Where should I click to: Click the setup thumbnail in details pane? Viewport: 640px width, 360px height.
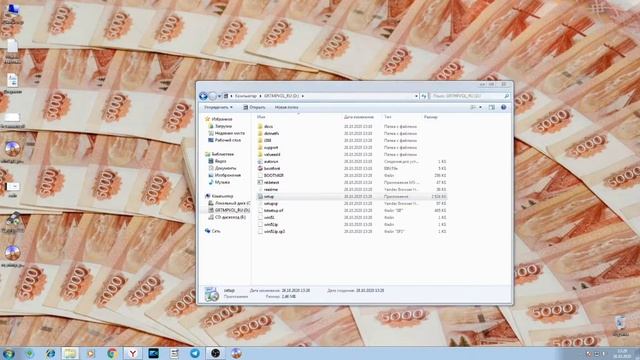pos(211,294)
